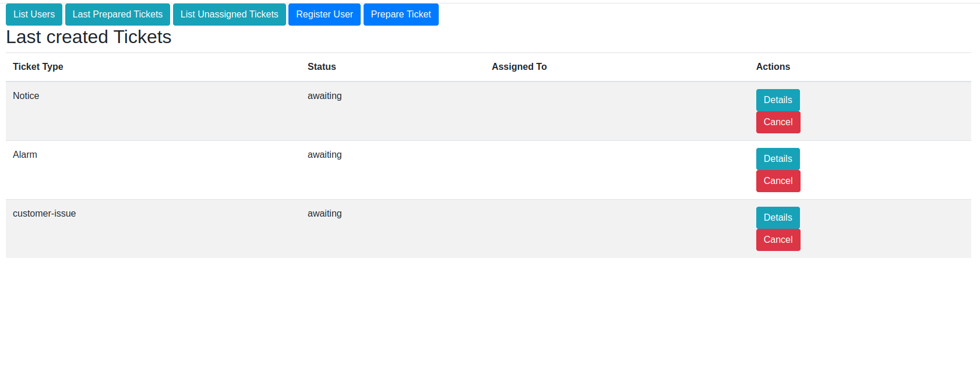Click the List Users button
Viewport: 980px width, 368px height.
[x=34, y=15]
